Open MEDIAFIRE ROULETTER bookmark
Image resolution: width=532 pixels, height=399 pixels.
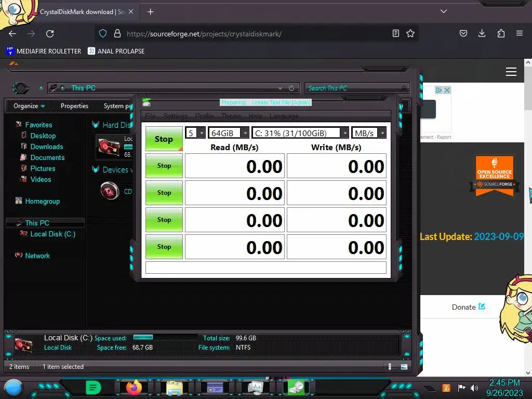click(44, 51)
